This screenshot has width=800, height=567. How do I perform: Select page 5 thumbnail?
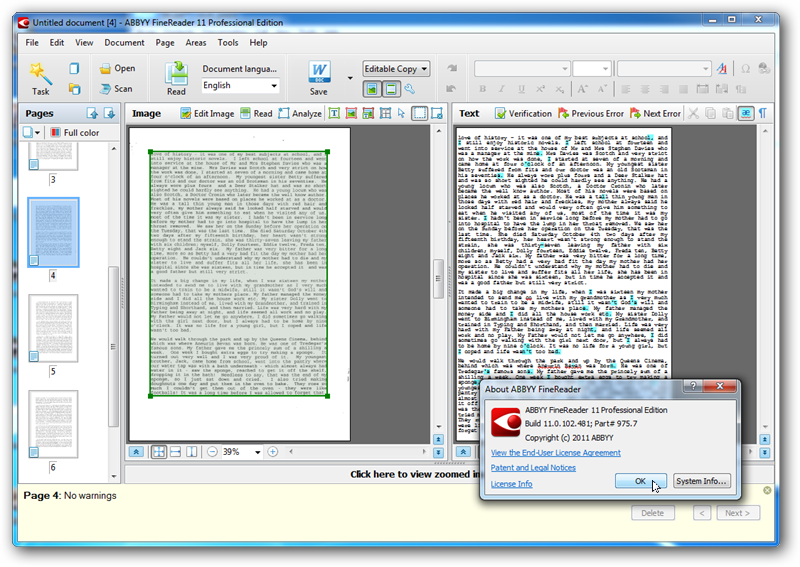pos(53,328)
